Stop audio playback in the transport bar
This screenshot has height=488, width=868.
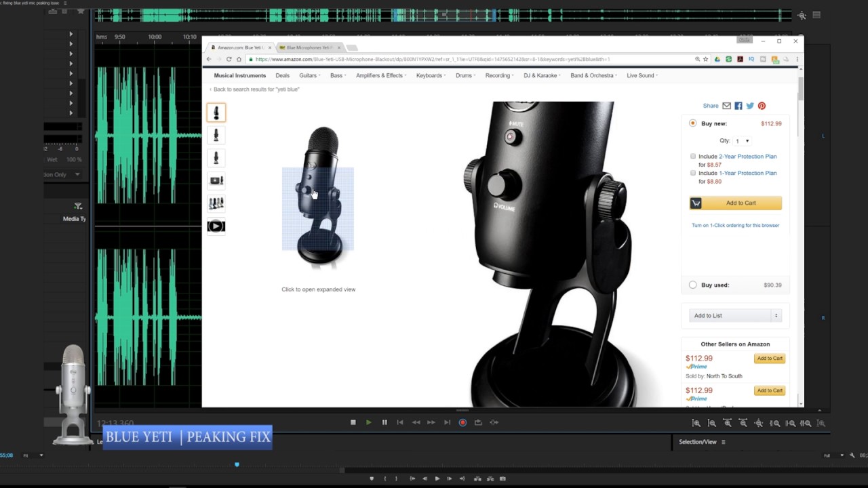point(353,422)
